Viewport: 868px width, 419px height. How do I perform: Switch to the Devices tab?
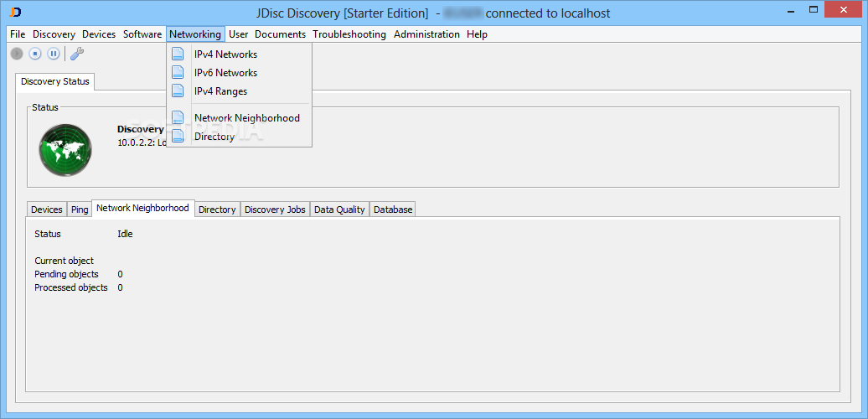click(x=47, y=209)
